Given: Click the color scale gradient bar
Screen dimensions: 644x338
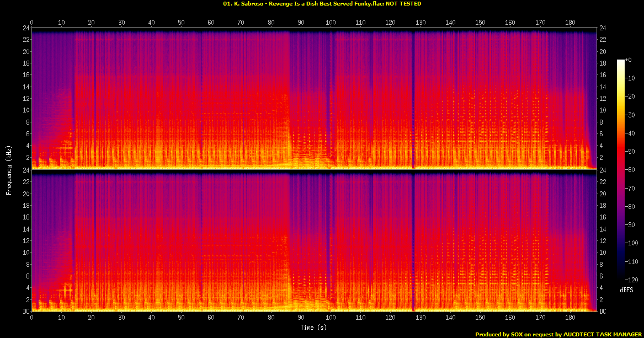Looking at the screenshot, I should pyautogui.click(x=620, y=170).
